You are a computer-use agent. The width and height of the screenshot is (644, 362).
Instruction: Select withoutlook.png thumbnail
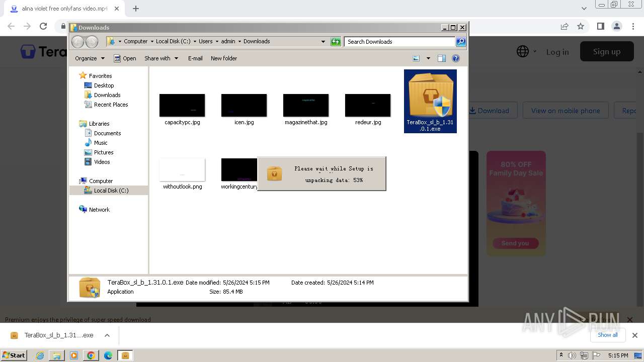(182, 169)
